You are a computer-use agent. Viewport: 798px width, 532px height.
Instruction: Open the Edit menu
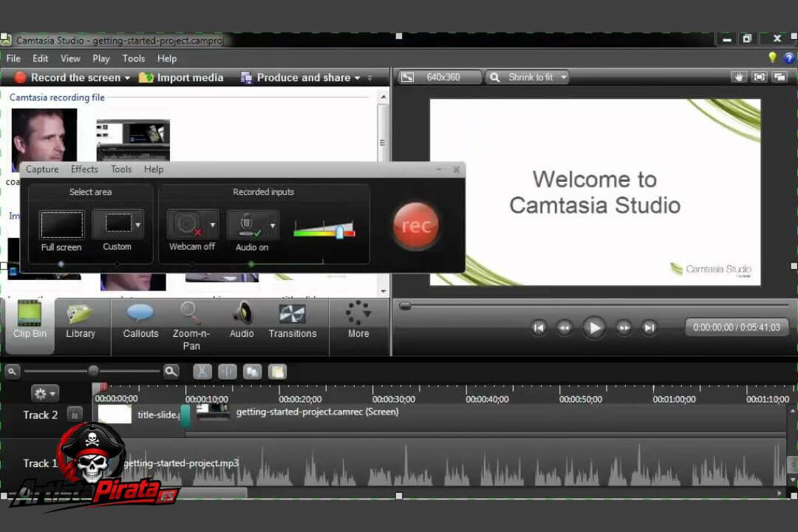click(x=40, y=58)
